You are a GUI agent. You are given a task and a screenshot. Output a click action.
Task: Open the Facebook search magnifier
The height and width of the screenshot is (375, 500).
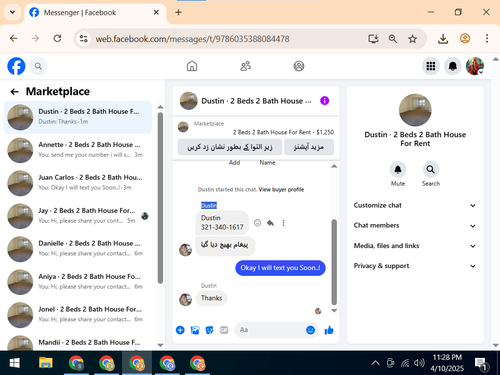(39, 66)
